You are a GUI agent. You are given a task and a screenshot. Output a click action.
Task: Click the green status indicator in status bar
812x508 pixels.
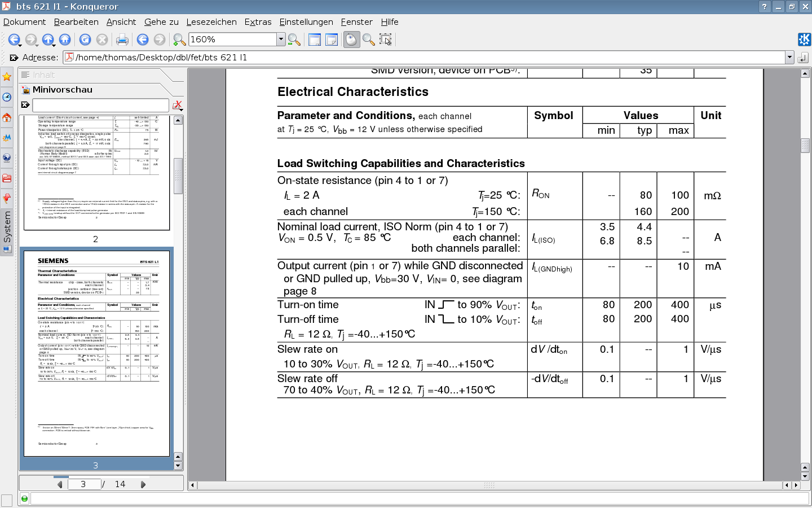point(24,498)
